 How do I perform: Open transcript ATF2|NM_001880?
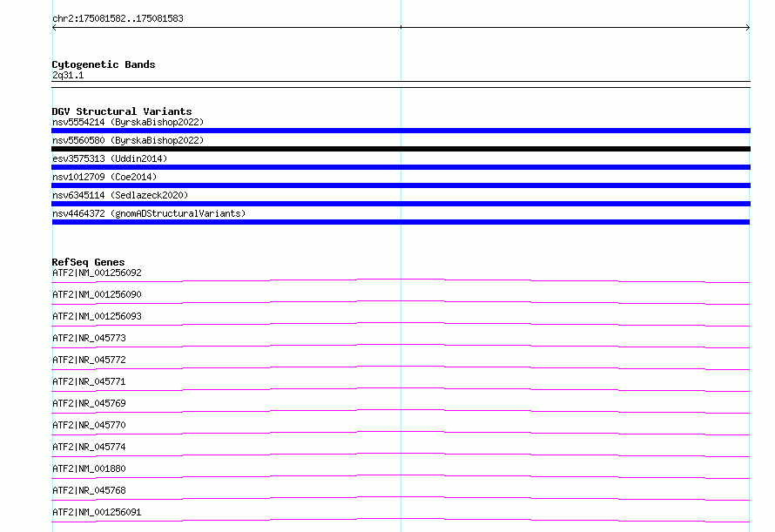tap(89, 468)
